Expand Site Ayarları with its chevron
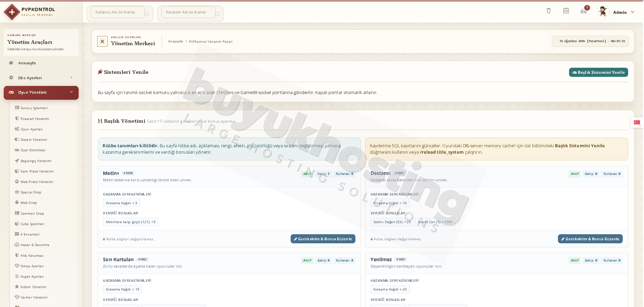Screen dimensions: 644x307 click(x=72, y=78)
